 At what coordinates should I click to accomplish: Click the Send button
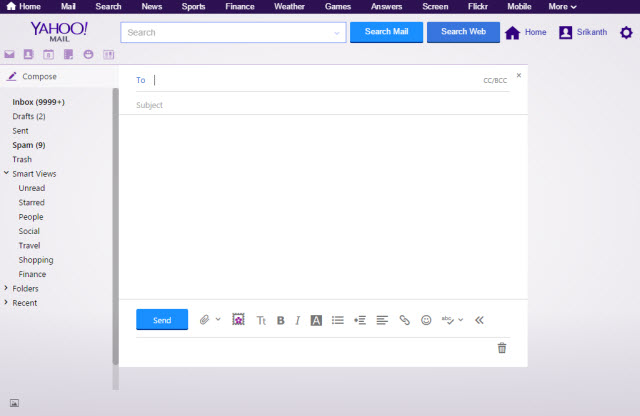[162, 320]
